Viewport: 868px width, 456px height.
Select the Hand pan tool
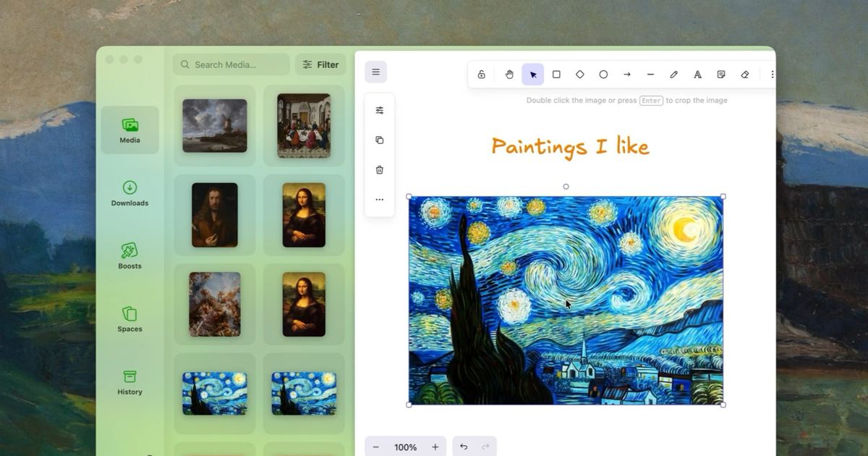(509, 75)
